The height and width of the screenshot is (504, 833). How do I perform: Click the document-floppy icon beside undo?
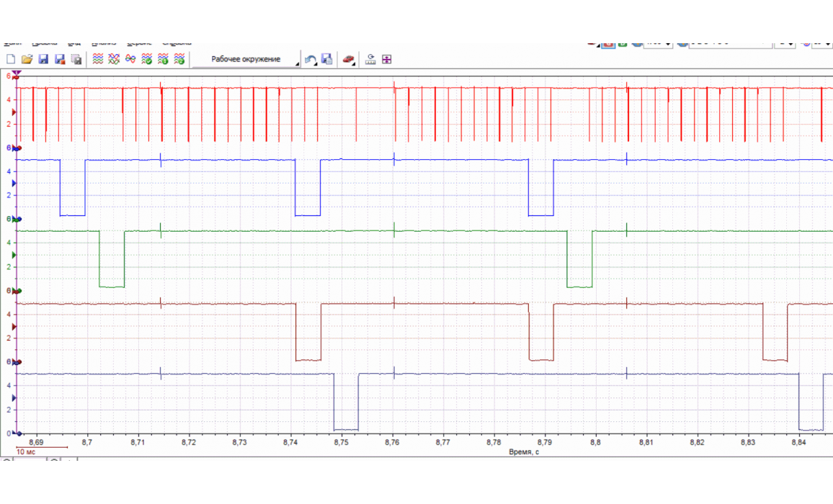[326, 59]
